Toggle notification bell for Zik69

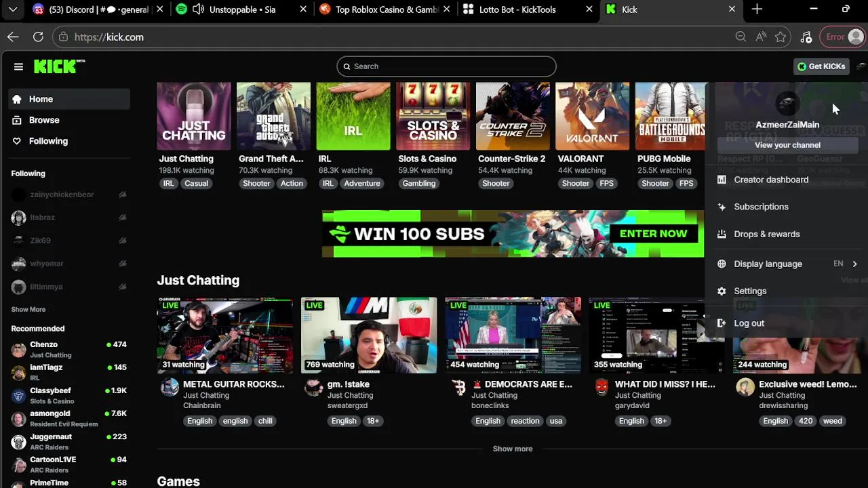[123, 241]
